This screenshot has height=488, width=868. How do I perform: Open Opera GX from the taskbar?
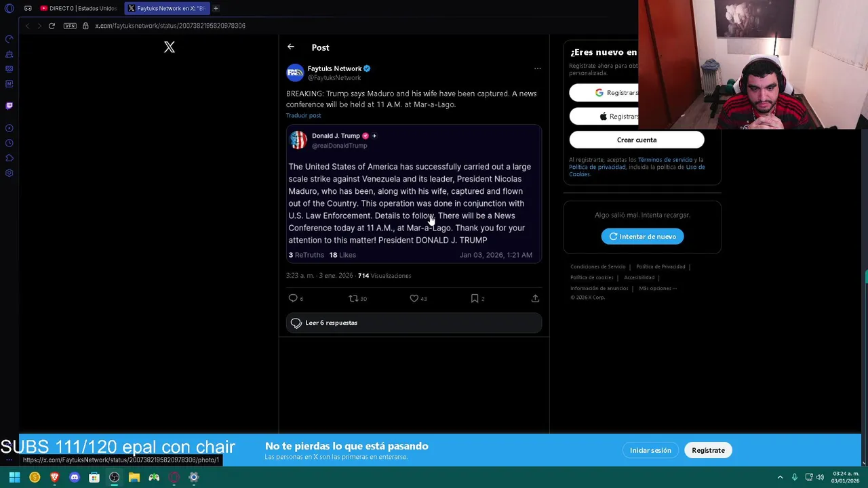pos(174,477)
